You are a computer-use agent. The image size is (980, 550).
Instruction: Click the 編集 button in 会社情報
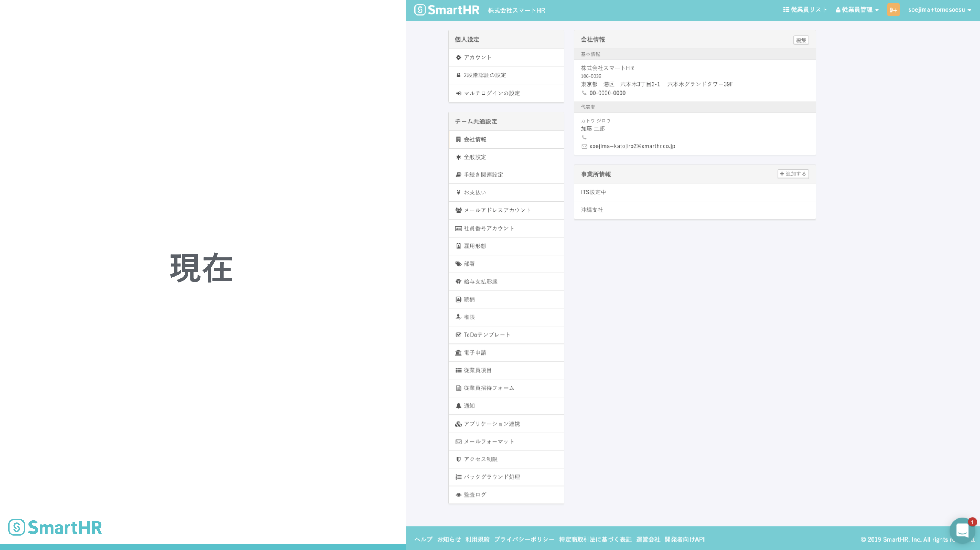[x=800, y=40]
